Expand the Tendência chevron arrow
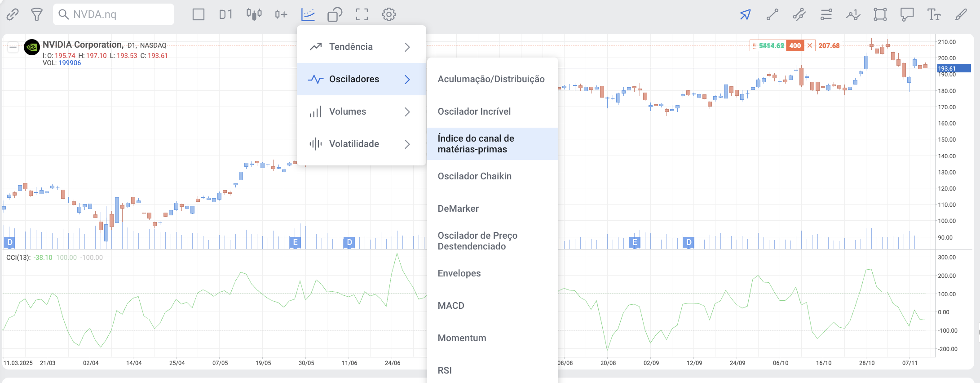 [x=407, y=47]
